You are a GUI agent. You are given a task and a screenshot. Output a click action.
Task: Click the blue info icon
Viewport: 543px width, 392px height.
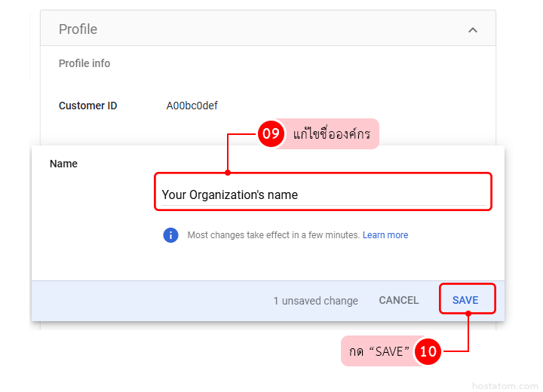[x=170, y=235]
